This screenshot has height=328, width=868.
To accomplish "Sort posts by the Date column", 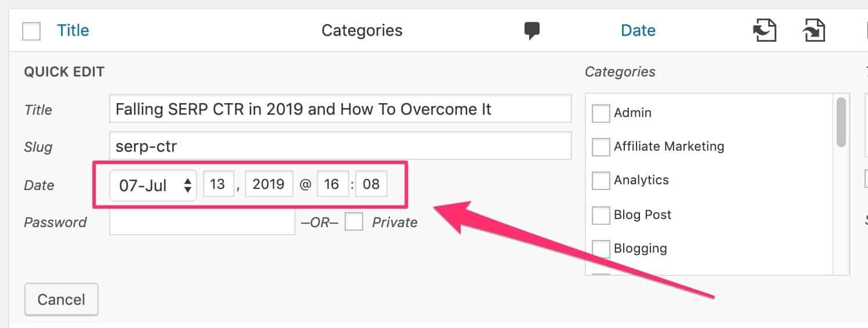I will 638,30.
